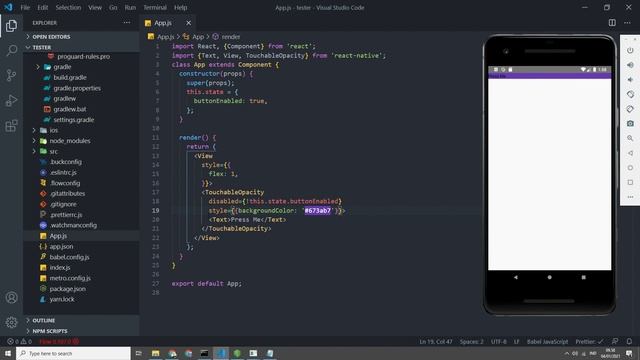Click the emulator power button

[x=630, y=50]
